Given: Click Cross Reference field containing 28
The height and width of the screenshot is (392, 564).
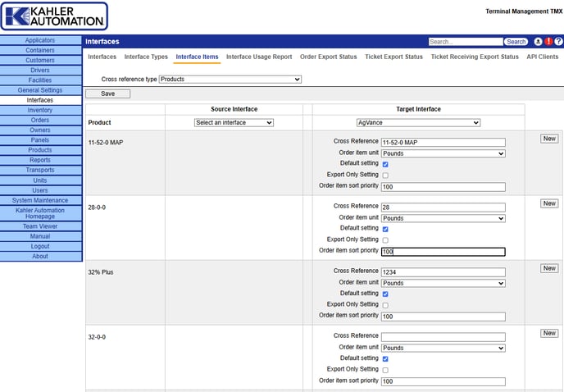Looking at the screenshot, I should 443,207.
